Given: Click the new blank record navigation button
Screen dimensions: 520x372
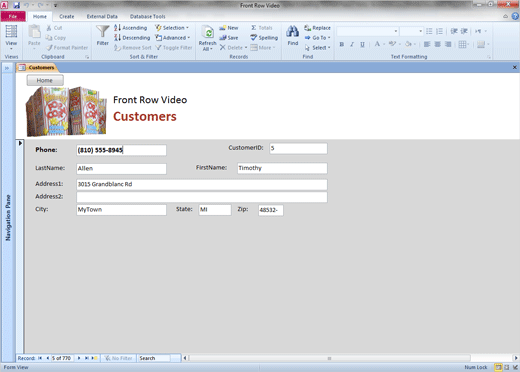Looking at the screenshot, I should pos(94,358).
